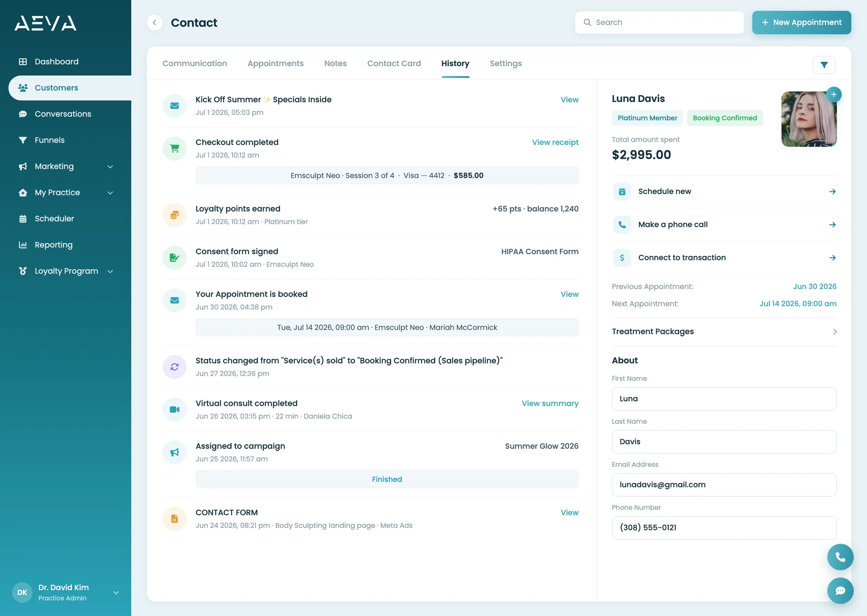This screenshot has width=867, height=616.
Task: Click the Your Appointment is booked envelope icon
Action: tap(175, 301)
